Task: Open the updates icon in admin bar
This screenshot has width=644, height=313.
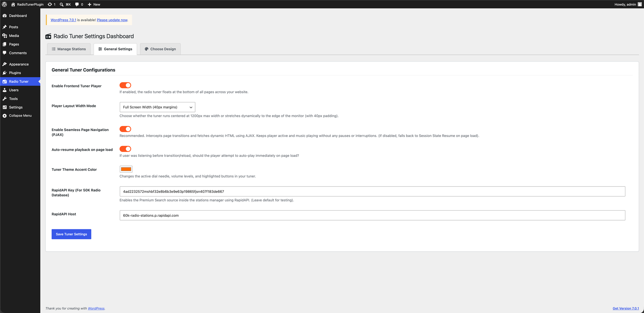Action: [x=50, y=5]
